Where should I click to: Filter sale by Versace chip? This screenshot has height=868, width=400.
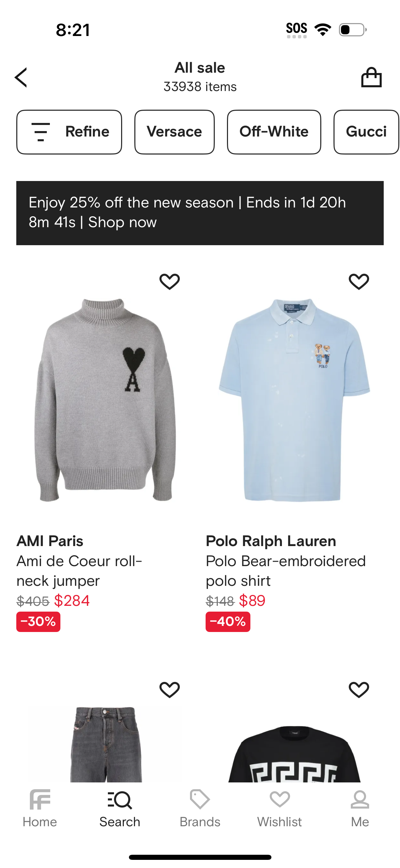point(174,132)
